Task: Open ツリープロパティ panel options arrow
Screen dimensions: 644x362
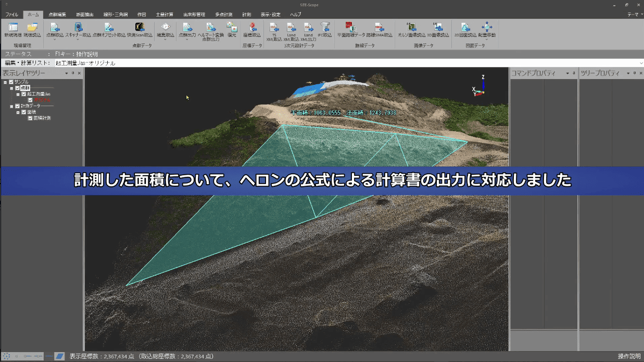Action: click(x=627, y=73)
